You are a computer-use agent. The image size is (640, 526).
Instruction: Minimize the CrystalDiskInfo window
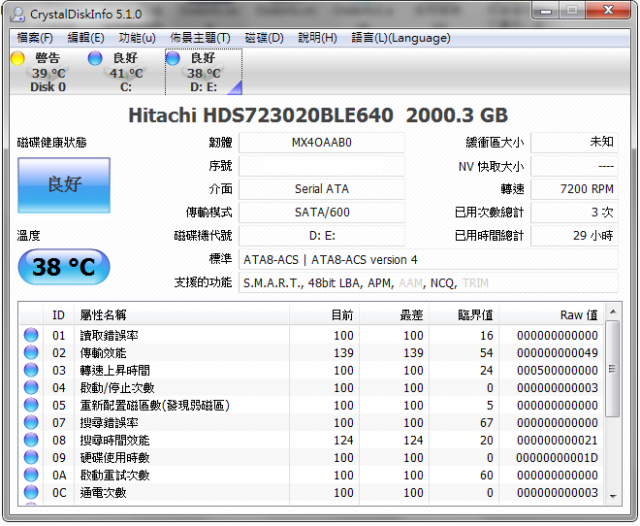[x=546, y=11]
